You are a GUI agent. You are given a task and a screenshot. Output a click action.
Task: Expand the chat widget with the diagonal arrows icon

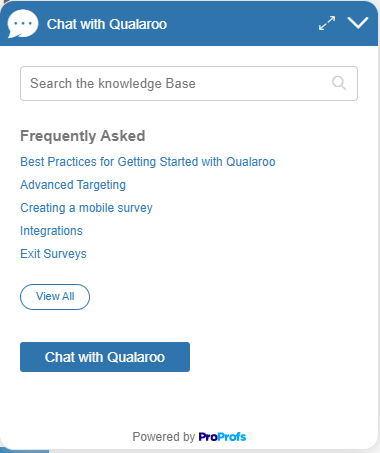coord(327,23)
